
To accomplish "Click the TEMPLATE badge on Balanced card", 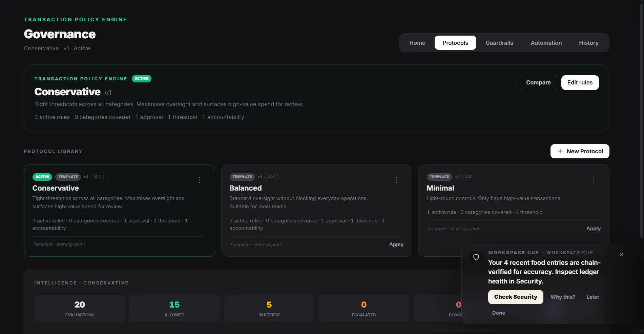I will 242,177.
